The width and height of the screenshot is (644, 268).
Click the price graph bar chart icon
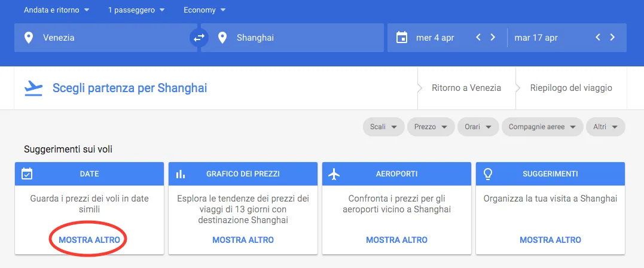181,173
